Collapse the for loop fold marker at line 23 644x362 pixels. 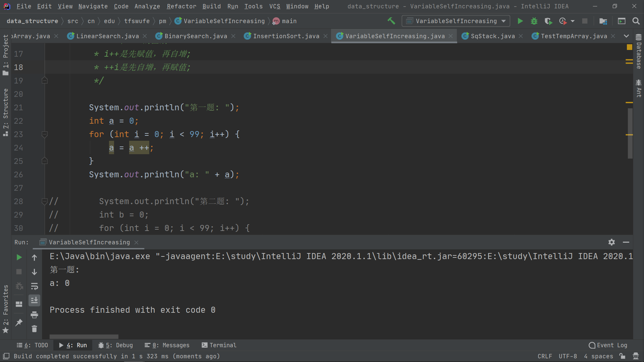45,134
